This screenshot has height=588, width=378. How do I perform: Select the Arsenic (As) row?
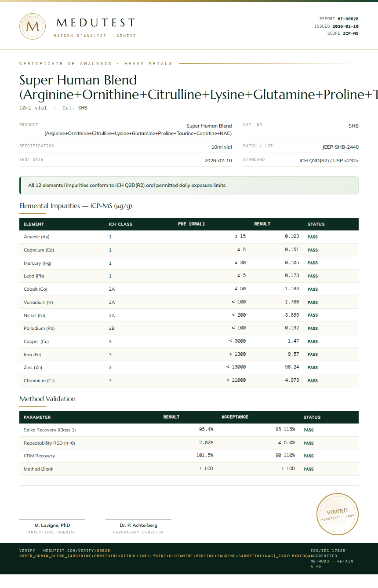(189, 237)
